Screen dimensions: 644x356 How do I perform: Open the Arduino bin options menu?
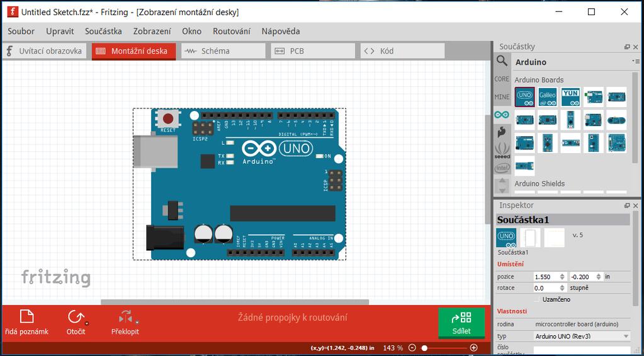(x=636, y=62)
